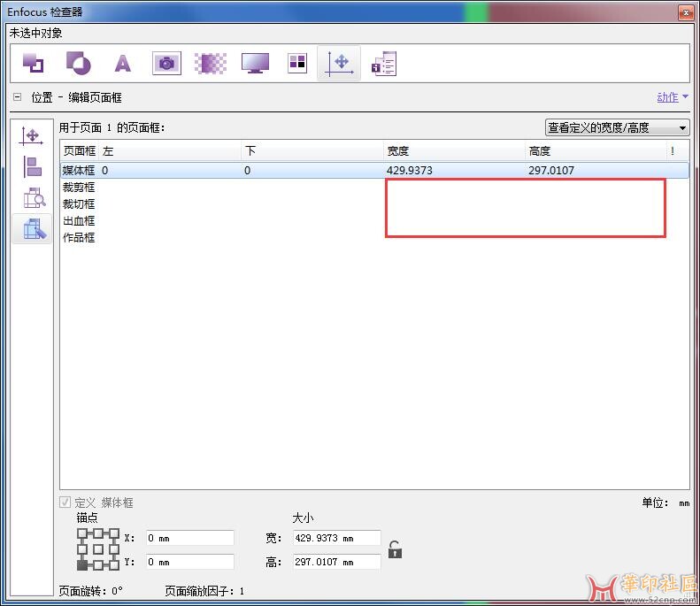Image resolution: width=700 pixels, height=606 pixels.
Task: Select the Move position icon in left sidebar
Action: [31, 136]
